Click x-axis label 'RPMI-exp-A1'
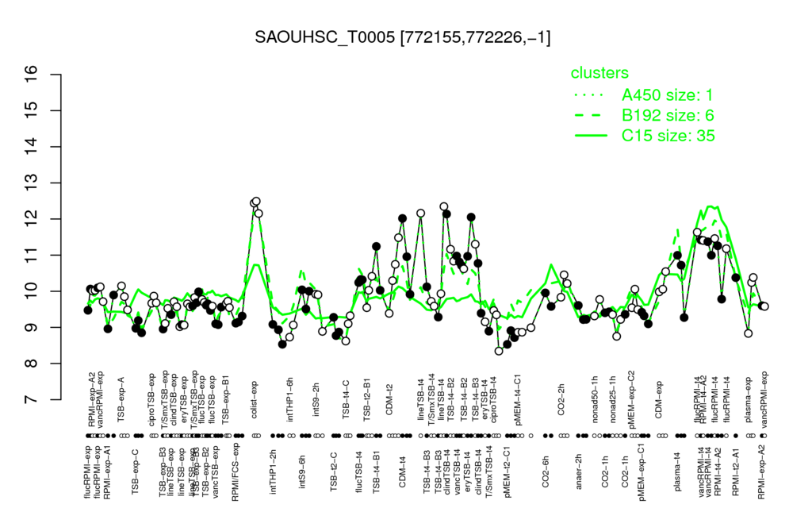This screenshot has height=508, width=812. click(107, 473)
